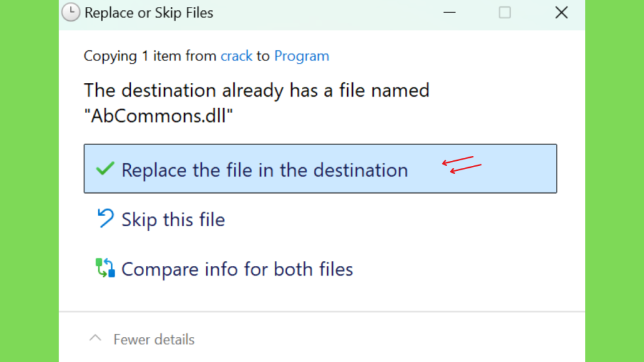
Task: Click the blue undo arrow Skip icon
Action: click(x=105, y=218)
